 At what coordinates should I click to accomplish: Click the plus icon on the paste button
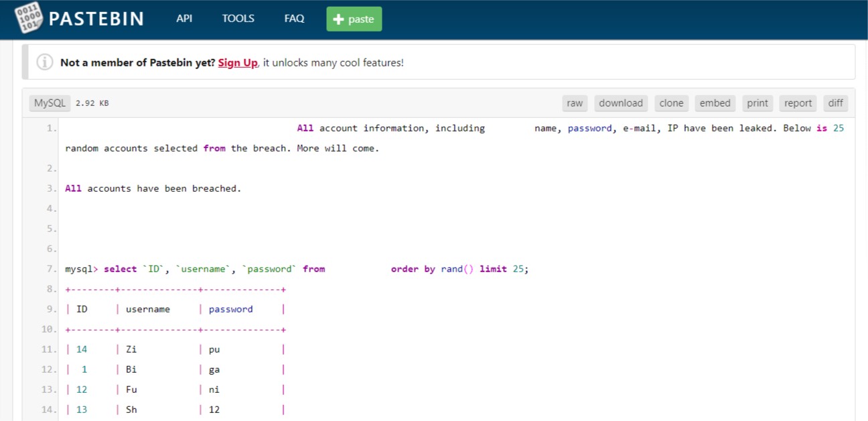(338, 19)
